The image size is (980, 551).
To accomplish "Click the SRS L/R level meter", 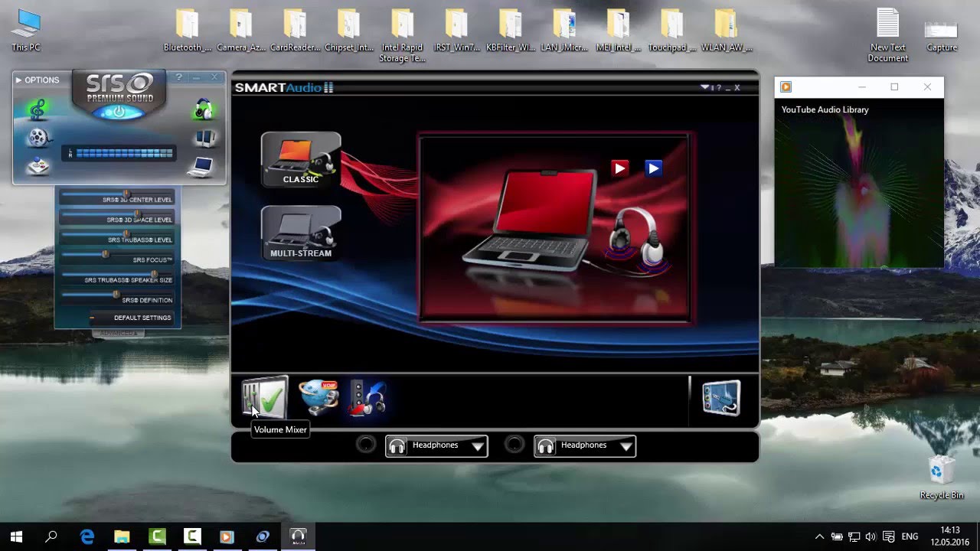I will tap(119, 153).
